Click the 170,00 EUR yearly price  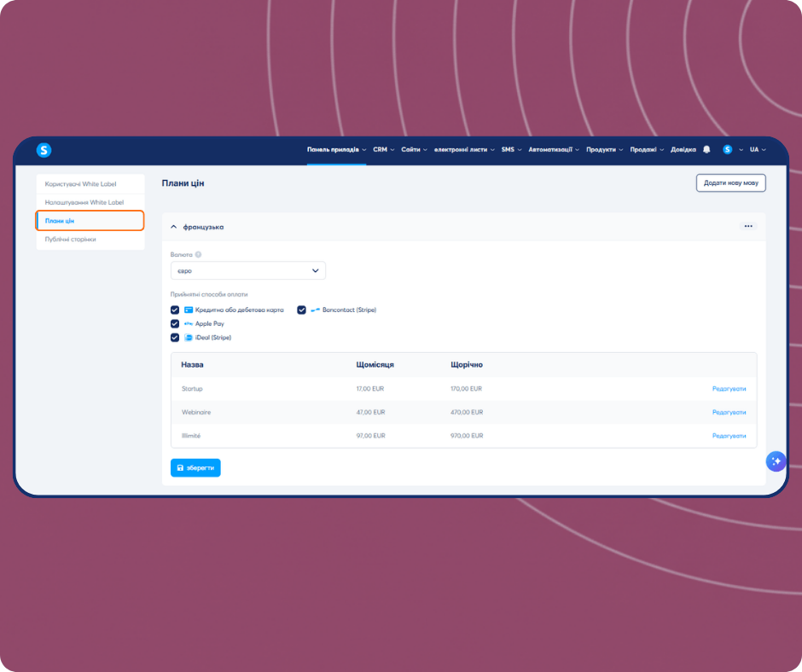[x=467, y=389]
